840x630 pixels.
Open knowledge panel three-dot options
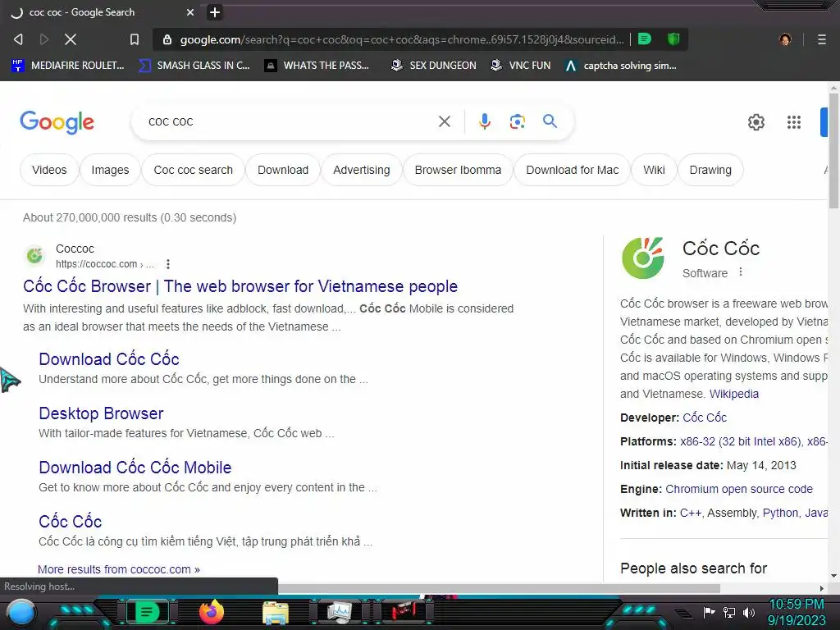[741, 272]
